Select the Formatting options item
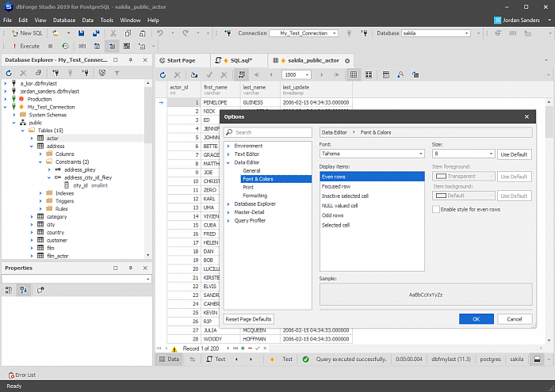The width and height of the screenshot is (555, 392). [x=255, y=196]
